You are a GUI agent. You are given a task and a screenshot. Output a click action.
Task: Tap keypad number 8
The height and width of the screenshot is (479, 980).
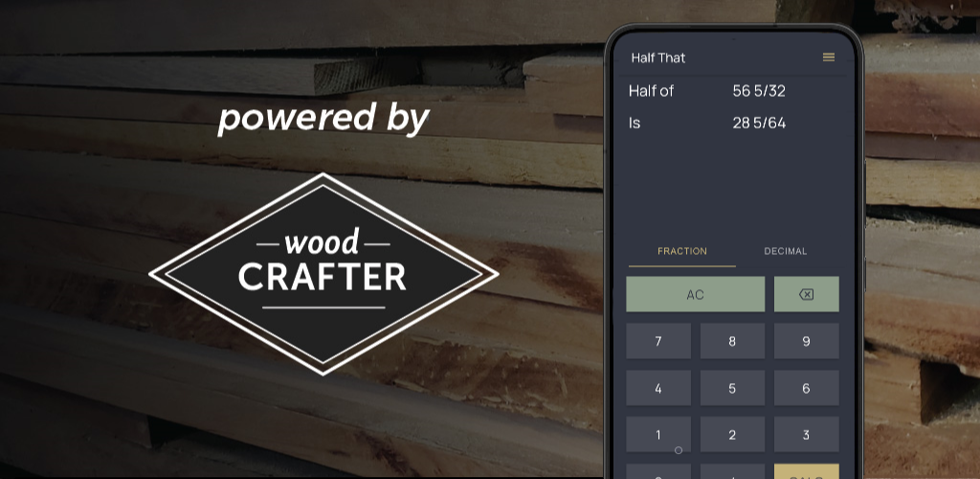point(732,341)
